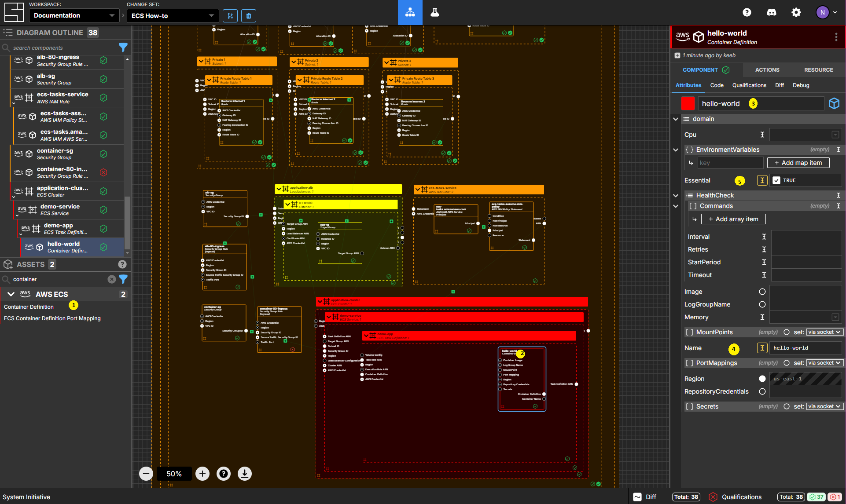Click container-80-in... failed qualification icon
This screenshot has height=504, width=846.
pyautogui.click(x=103, y=172)
